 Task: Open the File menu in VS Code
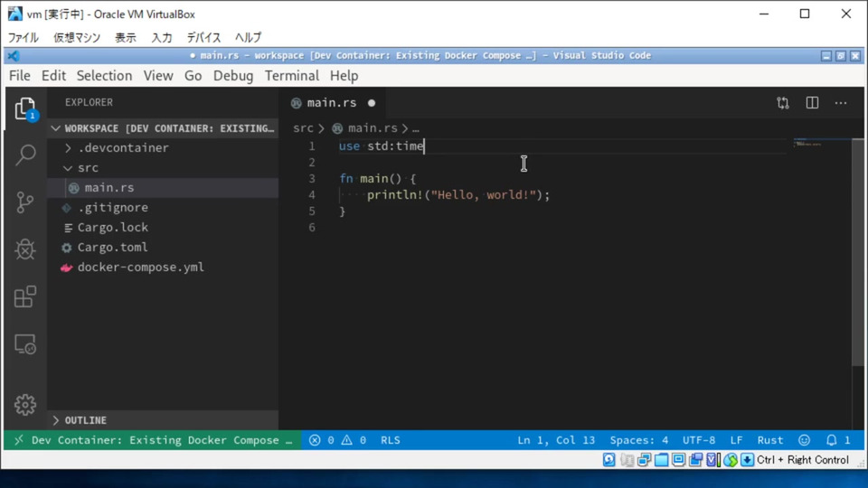[19, 76]
